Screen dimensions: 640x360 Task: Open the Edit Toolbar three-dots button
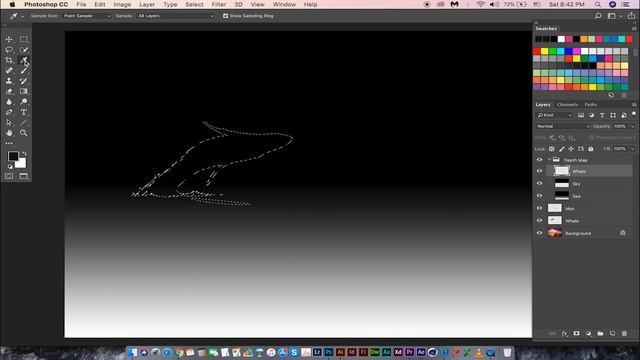(x=9, y=143)
